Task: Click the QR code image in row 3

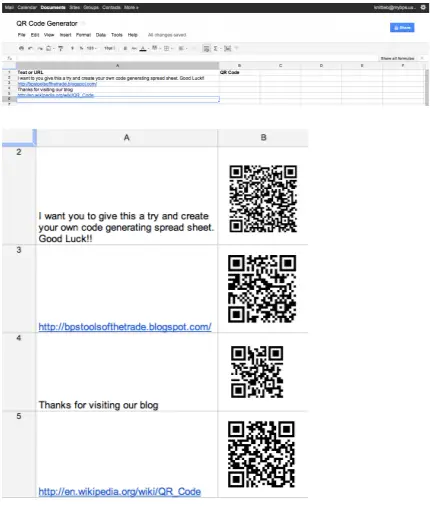Action: [262, 289]
